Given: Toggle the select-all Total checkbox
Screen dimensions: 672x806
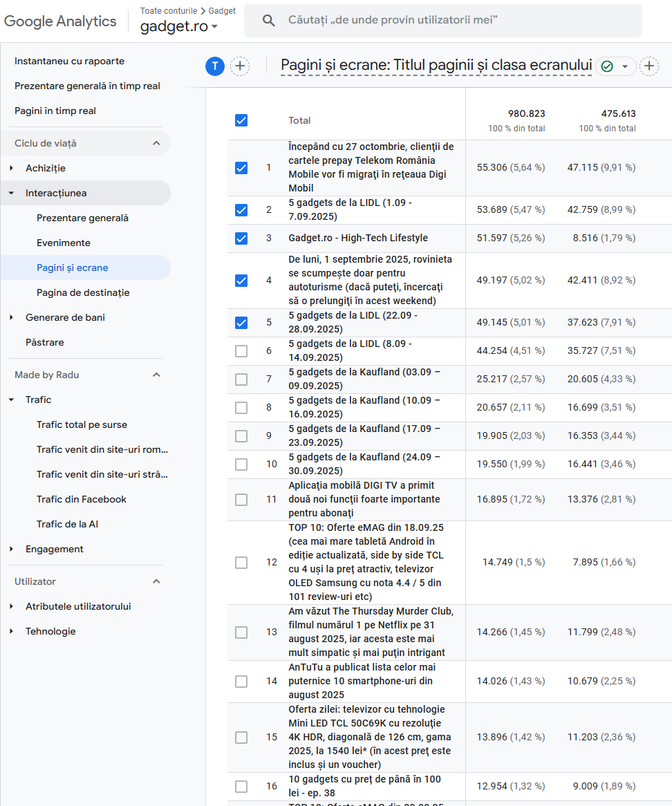Looking at the screenshot, I should pos(241,120).
